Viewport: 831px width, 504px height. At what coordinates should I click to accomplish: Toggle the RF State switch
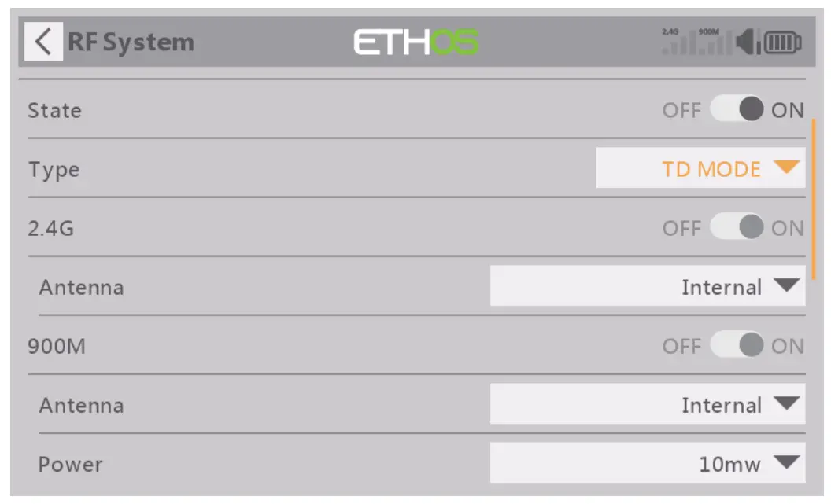click(x=737, y=110)
